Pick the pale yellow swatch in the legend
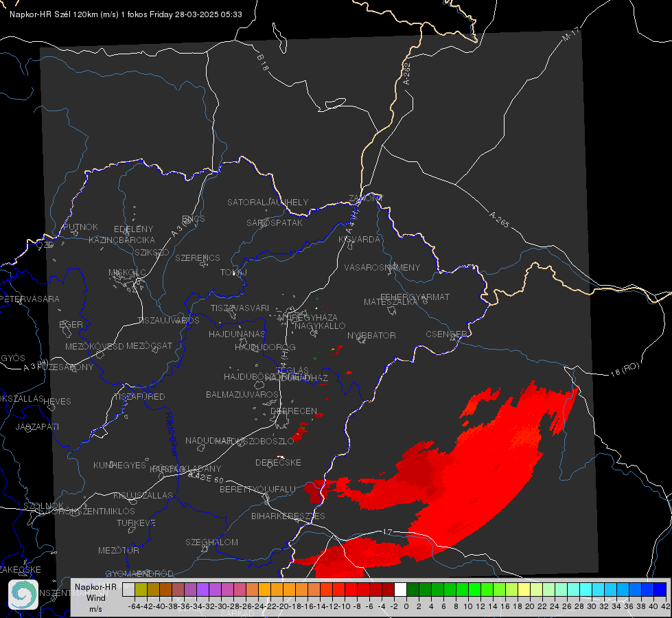Screen dimensions: 672x618 [524, 590]
